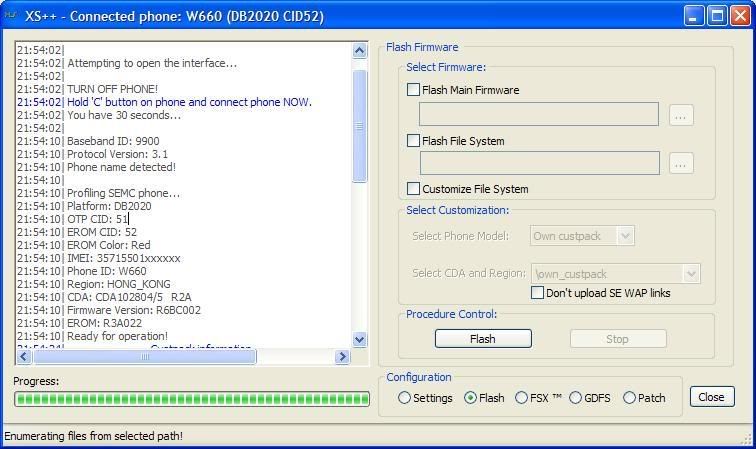The width and height of the screenshot is (756, 449).
Task: Click log line 'EROM Color: Red'
Action: click(x=109, y=245)
